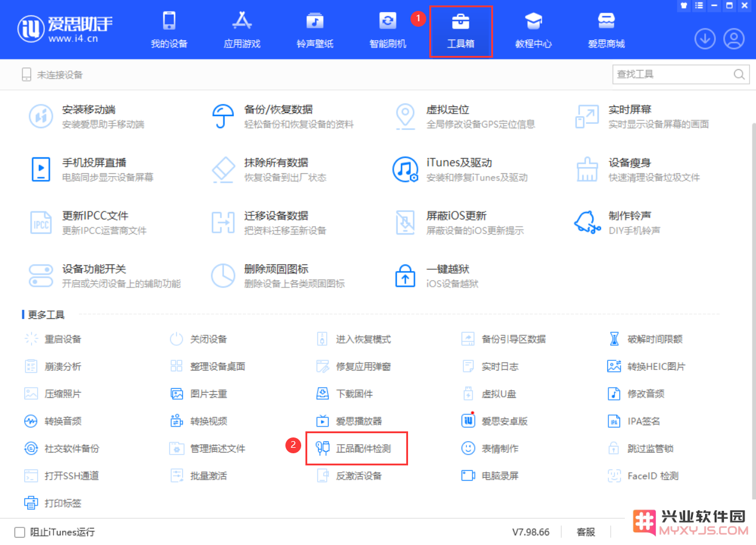Open 抹除所有数据 eraser tool
Image resolution: width=756 pixels, height=545 pixels.
click(268, 170)
